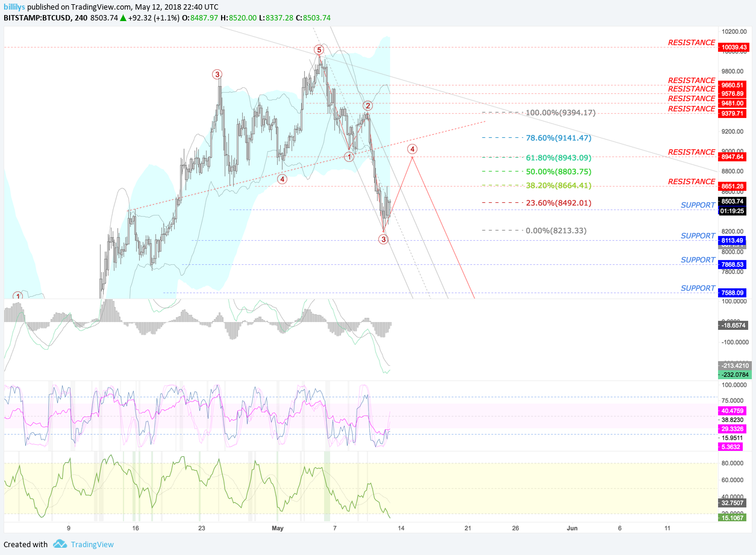Screen dimensions: 756x555
Task: Select the 0.00%(8213.33) Fibonacci level
Action: 556,231
